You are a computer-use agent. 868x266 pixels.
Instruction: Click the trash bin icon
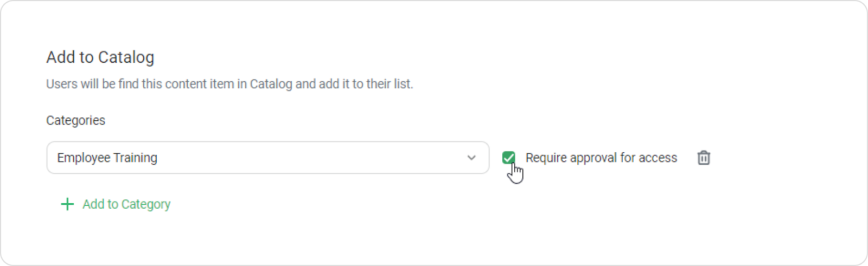coord(704,158)
